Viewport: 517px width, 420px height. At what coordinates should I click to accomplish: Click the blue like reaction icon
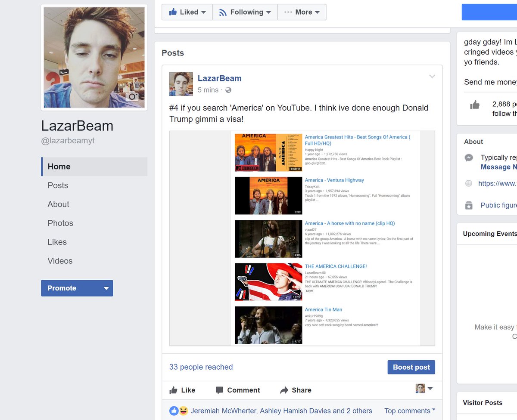click(174, 411)
